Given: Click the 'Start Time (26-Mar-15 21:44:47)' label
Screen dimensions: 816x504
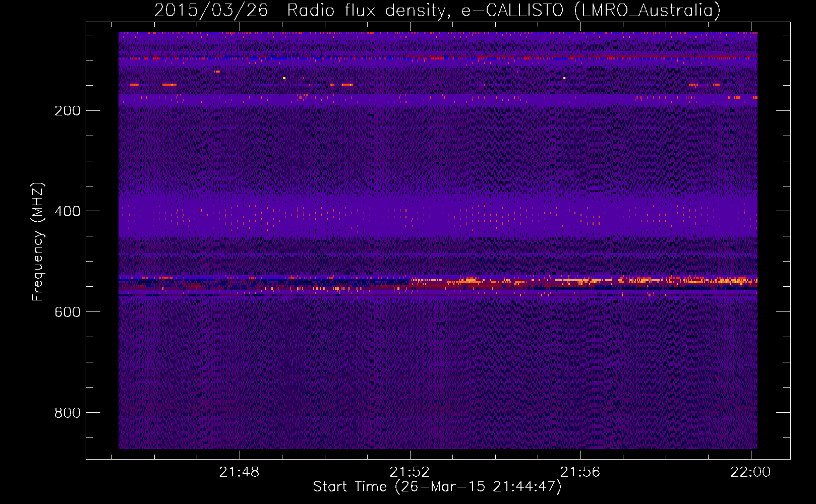Looking at the screenshot, I should (x=437, y=487).
